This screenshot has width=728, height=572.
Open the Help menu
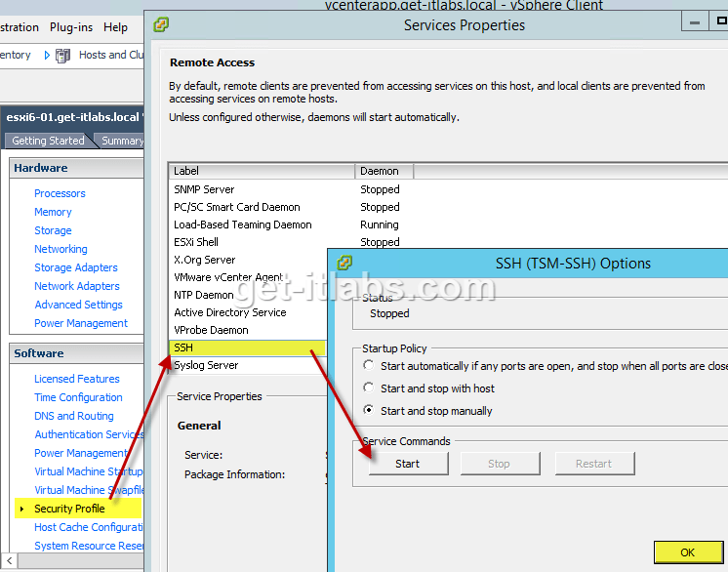click(x=115, y=27)
